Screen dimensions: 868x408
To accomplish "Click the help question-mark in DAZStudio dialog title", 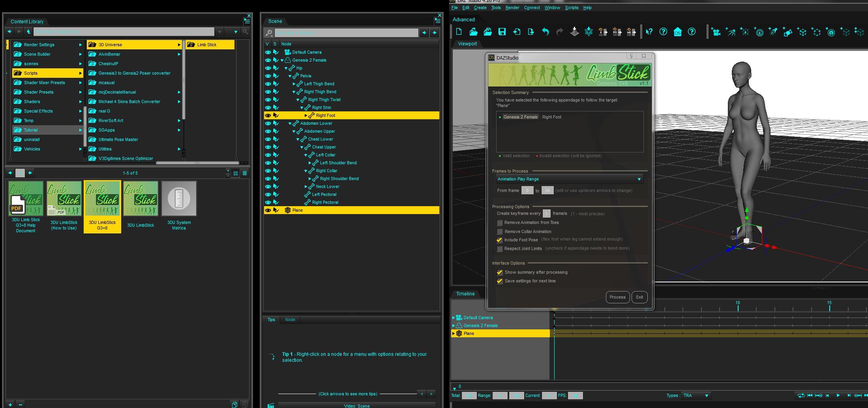I will (x=631, y=56).
